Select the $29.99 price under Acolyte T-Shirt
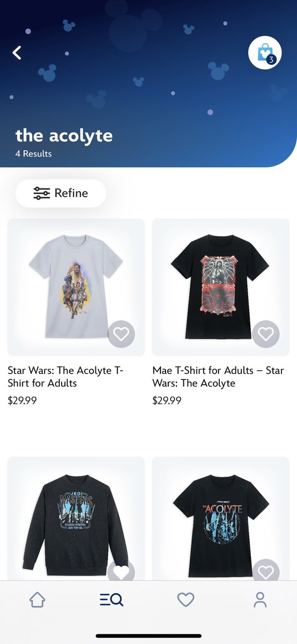This screenshot has height=644, width=297. (22, 400)
